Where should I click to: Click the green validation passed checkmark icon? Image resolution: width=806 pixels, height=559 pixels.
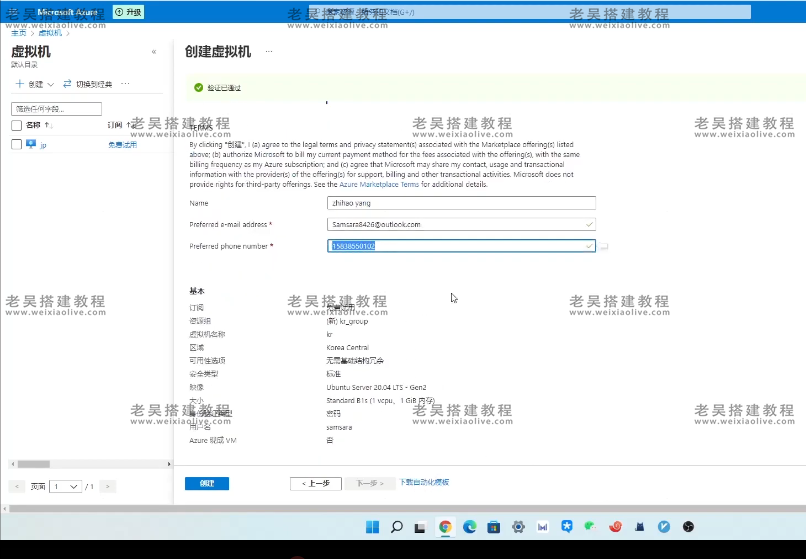coord(198,88)
